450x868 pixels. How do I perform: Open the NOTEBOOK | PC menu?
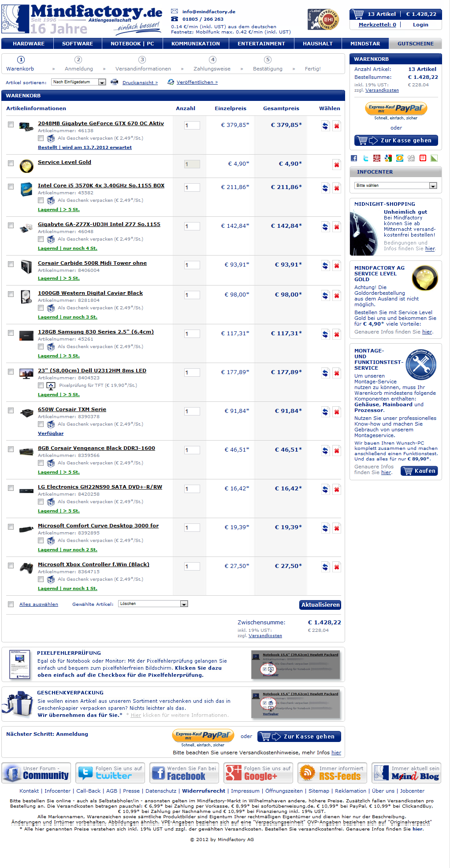point(132,44)
